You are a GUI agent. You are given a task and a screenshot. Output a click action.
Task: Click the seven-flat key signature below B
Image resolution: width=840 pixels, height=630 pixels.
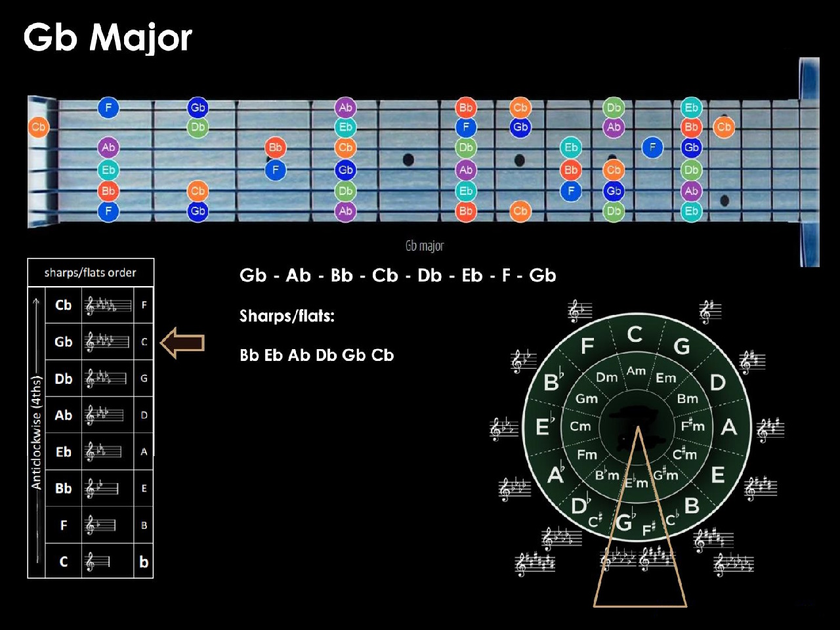tap(734, 564)
